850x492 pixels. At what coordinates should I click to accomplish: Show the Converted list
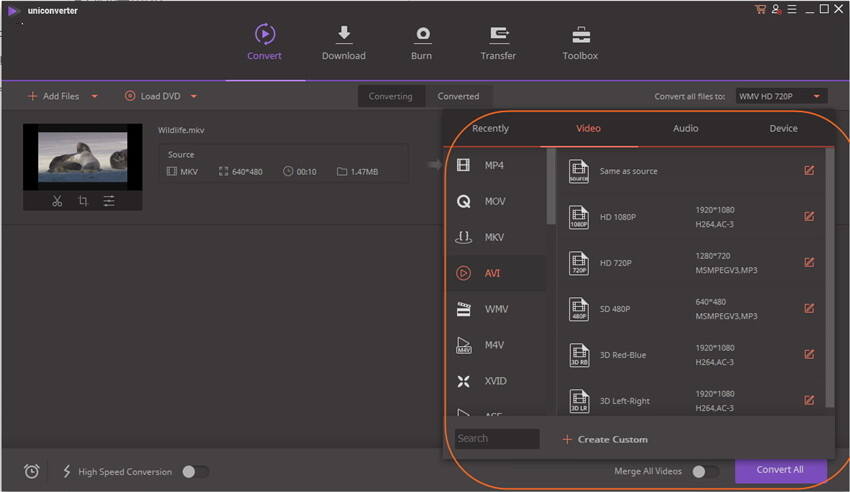click(458, 96)
